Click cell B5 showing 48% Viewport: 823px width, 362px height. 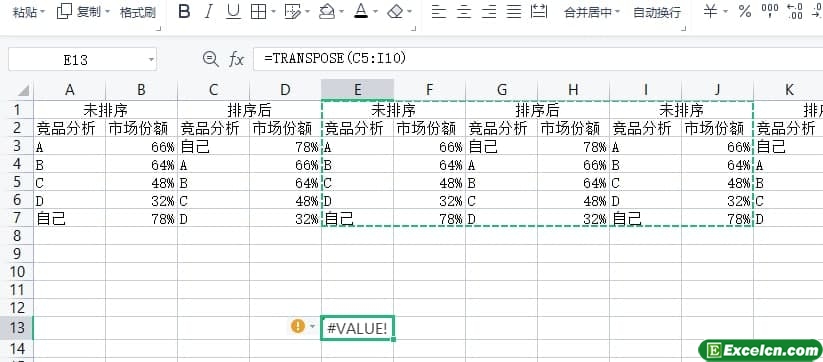tap(141, 182)
